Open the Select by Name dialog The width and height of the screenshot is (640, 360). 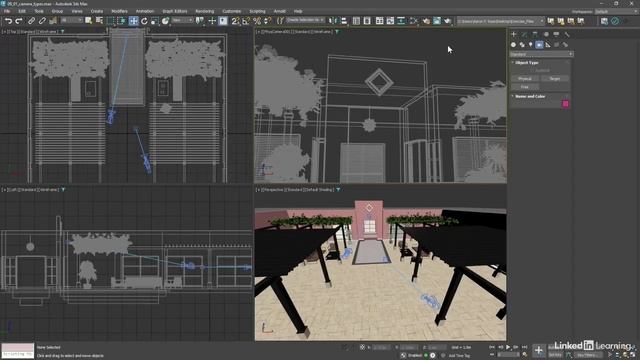point(99,21)
